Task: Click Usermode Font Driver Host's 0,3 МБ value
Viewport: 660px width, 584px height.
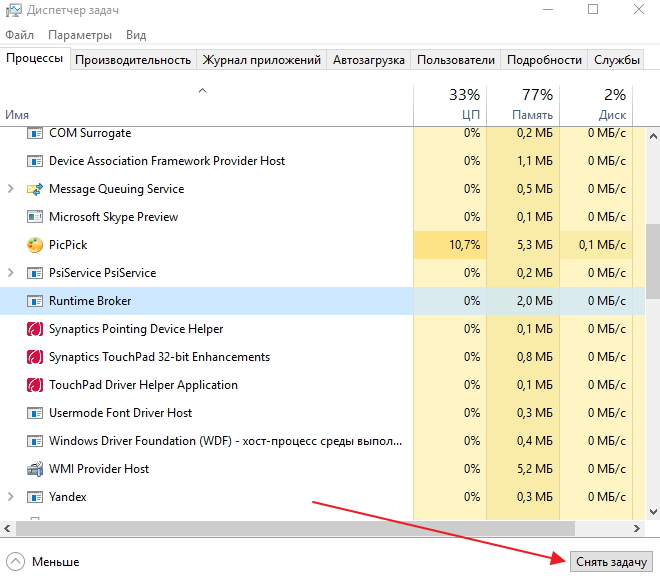Action: click(535, 413)
